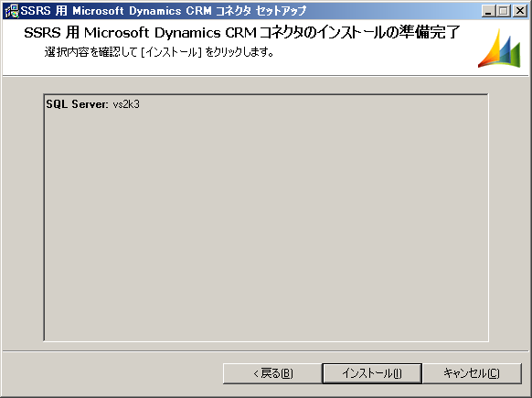Click the インストール(I) button to begin installation
532x398 pixels.
pyautogui.click(x=372, y=373)
